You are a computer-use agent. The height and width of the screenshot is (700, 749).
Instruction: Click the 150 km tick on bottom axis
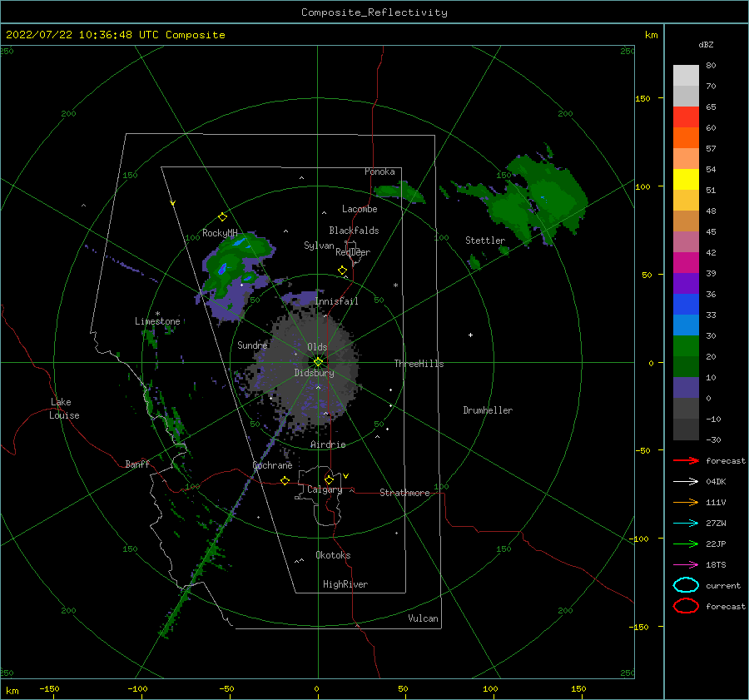tap(578, 689)
